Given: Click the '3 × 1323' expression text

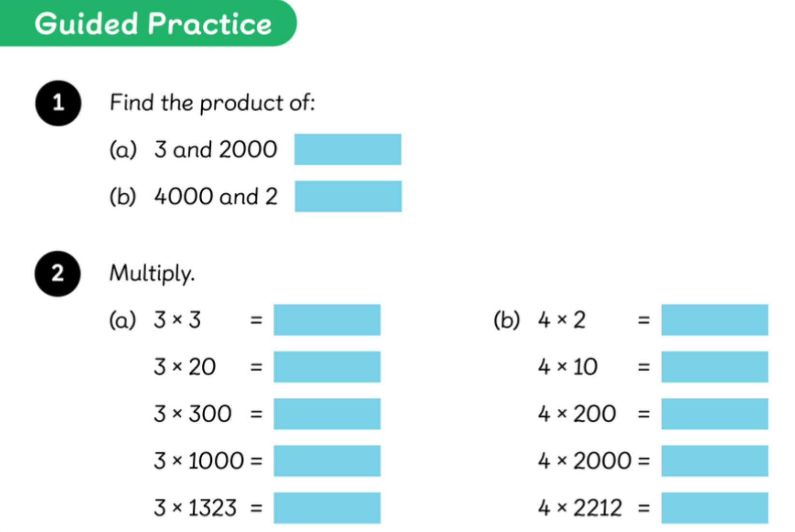Looking at the screenshot, I should 195,508.
